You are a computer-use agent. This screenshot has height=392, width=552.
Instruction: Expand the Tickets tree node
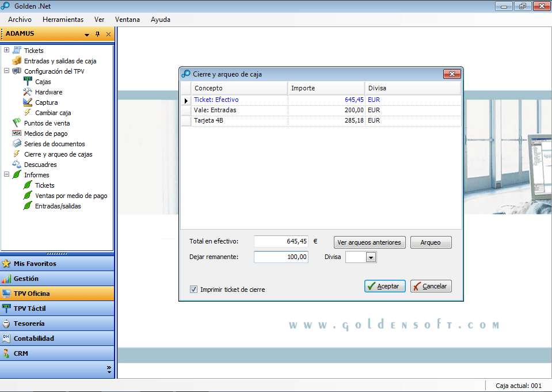[6, 51]
